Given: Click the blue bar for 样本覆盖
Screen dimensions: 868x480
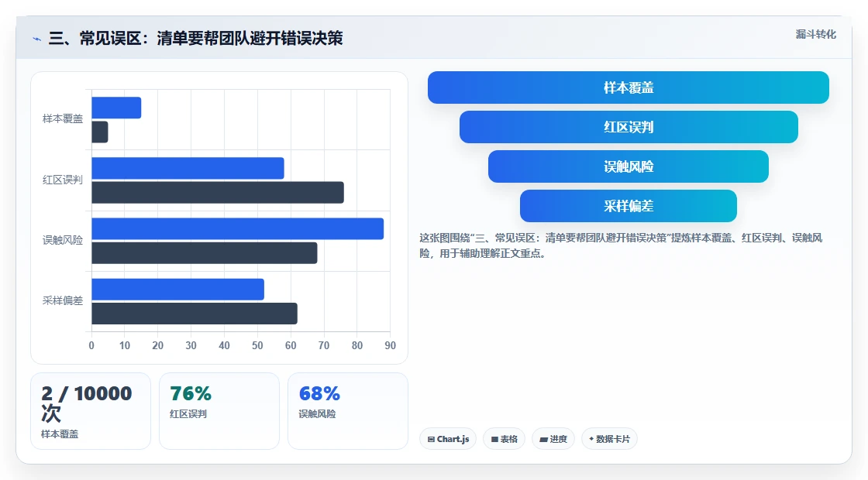Looking at the screenshot, I should (x=116, y=108).
